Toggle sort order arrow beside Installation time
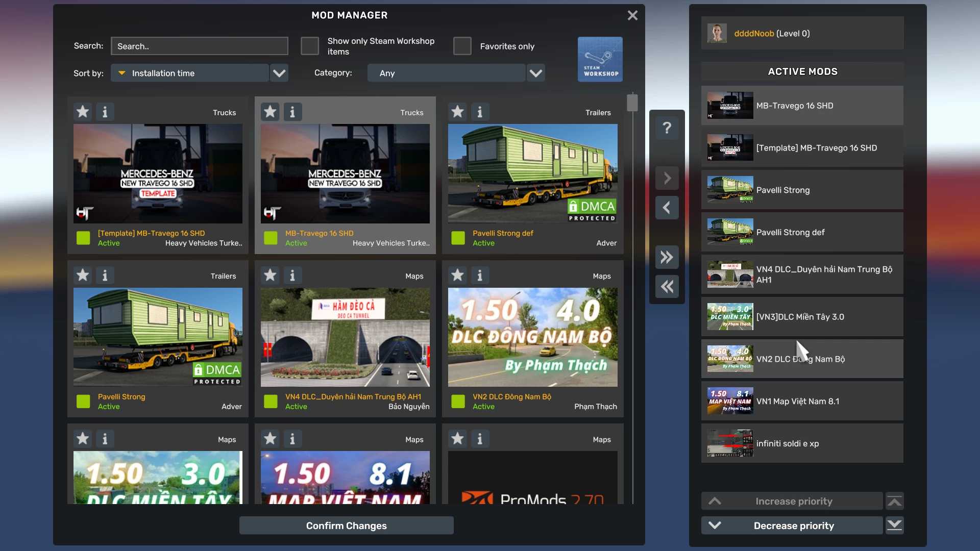Screen dimensions: 980x551 click(x=121, y=73)
